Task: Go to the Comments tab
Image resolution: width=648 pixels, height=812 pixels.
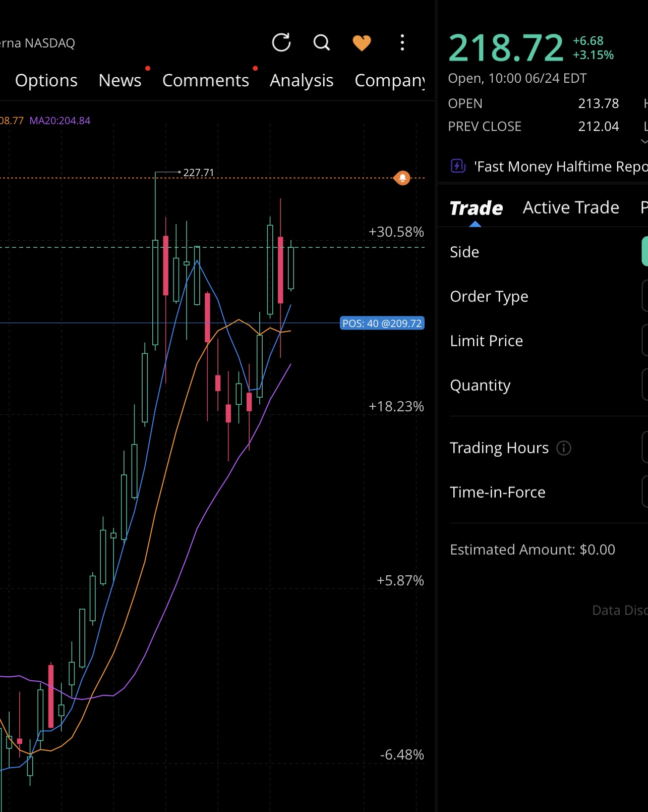Action: (x=206, y=80)
